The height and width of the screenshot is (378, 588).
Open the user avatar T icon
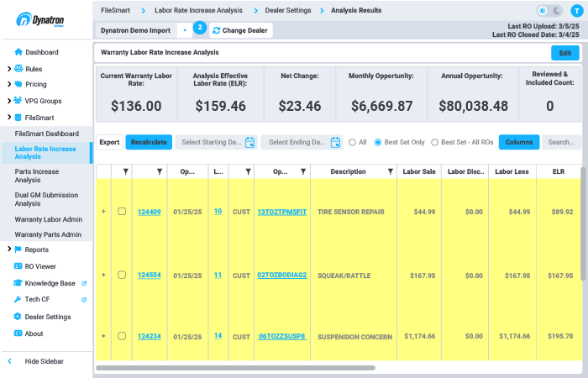pyautogui.click(x=576, y=11)
